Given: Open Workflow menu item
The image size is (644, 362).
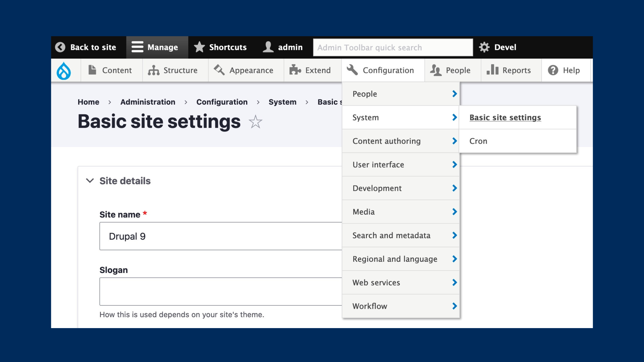Looking at the screenshot, I should pyautogui.click(x=401, y=306).
